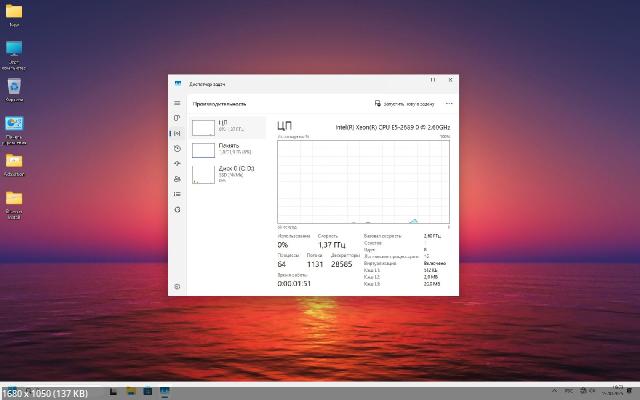640x400 pixels.
Task: Open the Details page icon
Action: (x=177, y=193)
